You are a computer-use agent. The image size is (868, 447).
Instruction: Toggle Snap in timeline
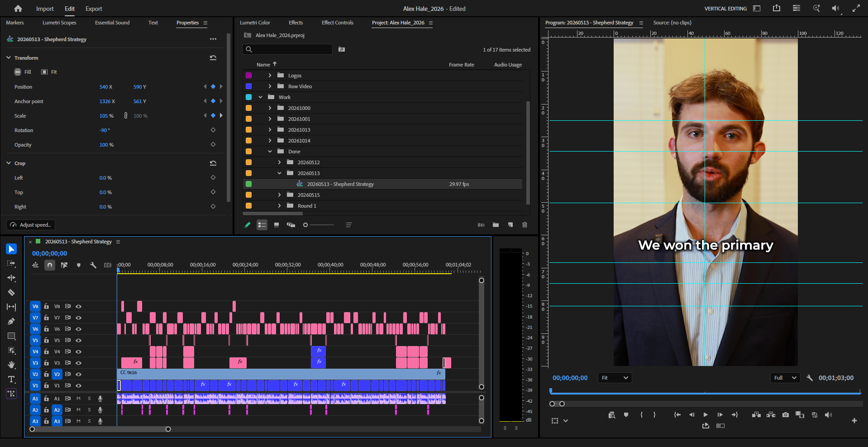(x=50, y=265)
